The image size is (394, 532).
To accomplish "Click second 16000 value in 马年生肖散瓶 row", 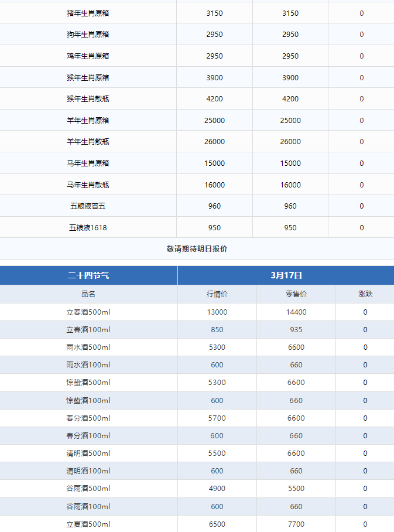I will click(290, 185).
